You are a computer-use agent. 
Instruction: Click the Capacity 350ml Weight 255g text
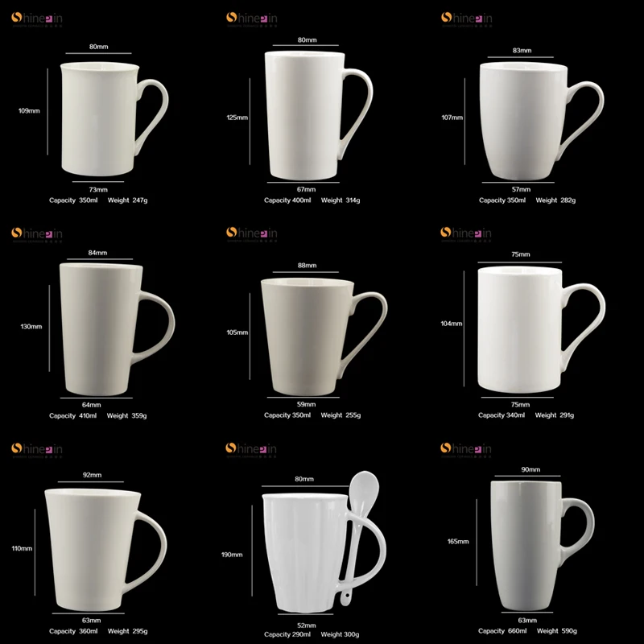(312, 415)
